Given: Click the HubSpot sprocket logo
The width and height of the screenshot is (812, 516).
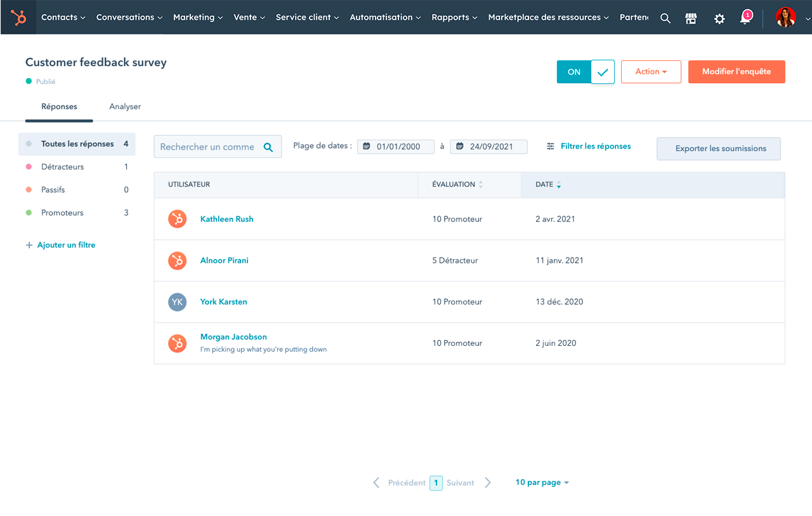Looking at the screenshot, I should point(18,18).
